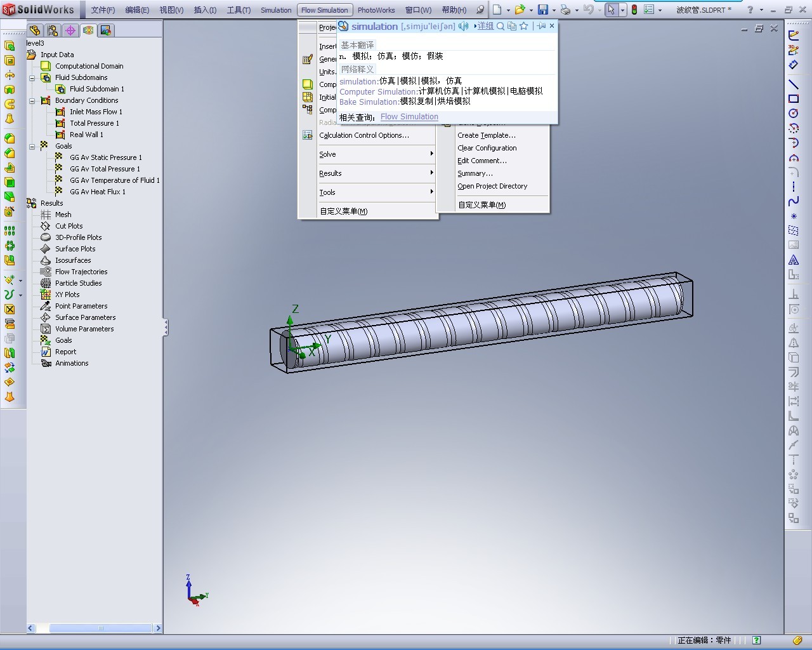This screenshot has width=812, height=650.
Task: Click the Select arrow cursor tool
Action: (611, 10)
